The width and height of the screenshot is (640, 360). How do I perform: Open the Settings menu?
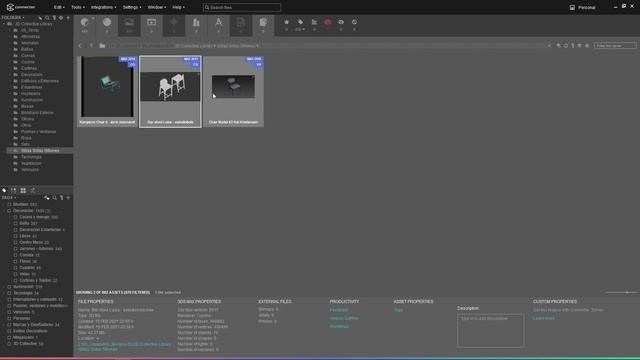coord(132,7)
